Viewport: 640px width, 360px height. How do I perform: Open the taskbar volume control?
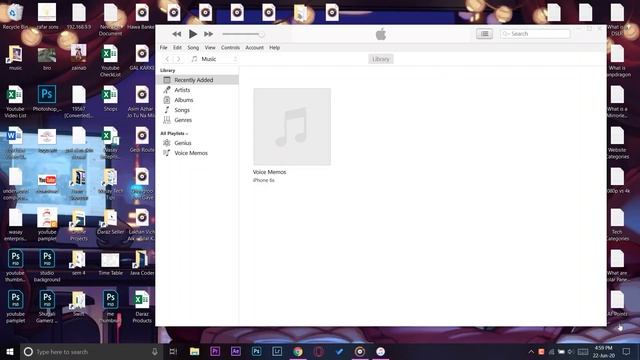point(571,351)
